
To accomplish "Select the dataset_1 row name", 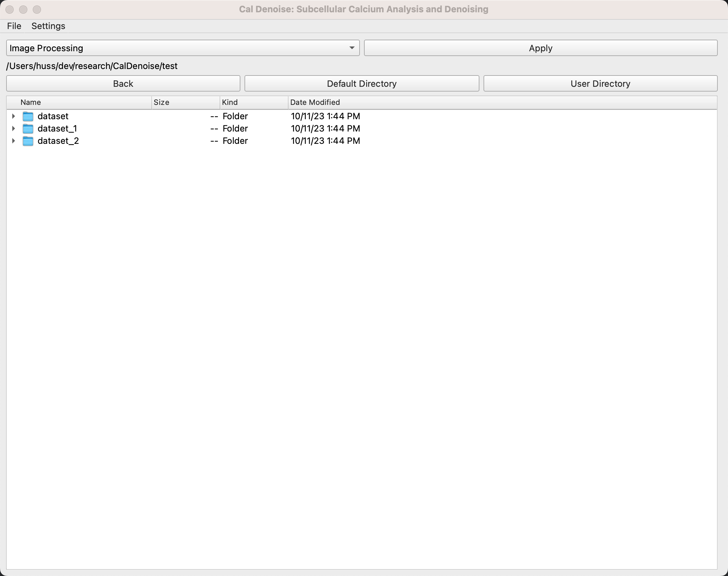I will (57, 129).
